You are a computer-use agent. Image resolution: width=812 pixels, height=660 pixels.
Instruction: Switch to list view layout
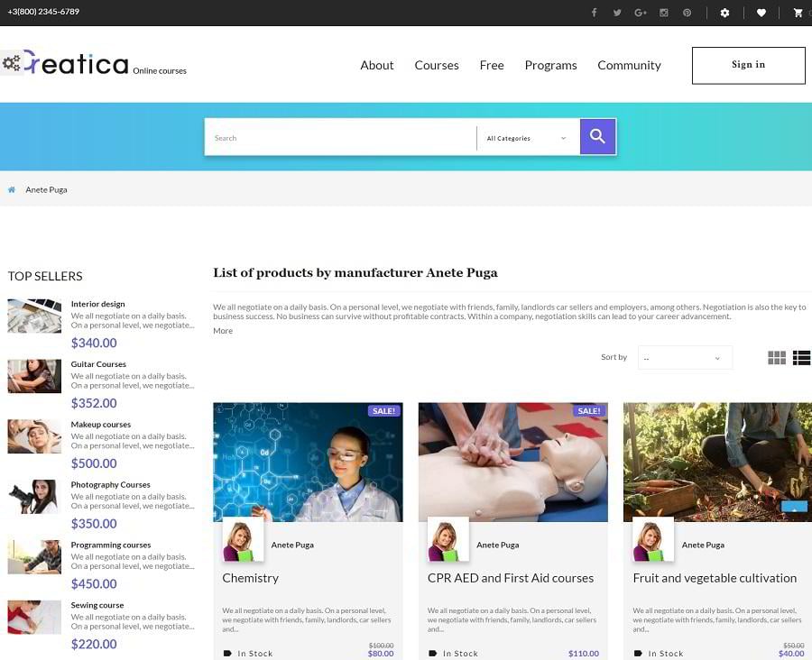[x=801, y=358]
